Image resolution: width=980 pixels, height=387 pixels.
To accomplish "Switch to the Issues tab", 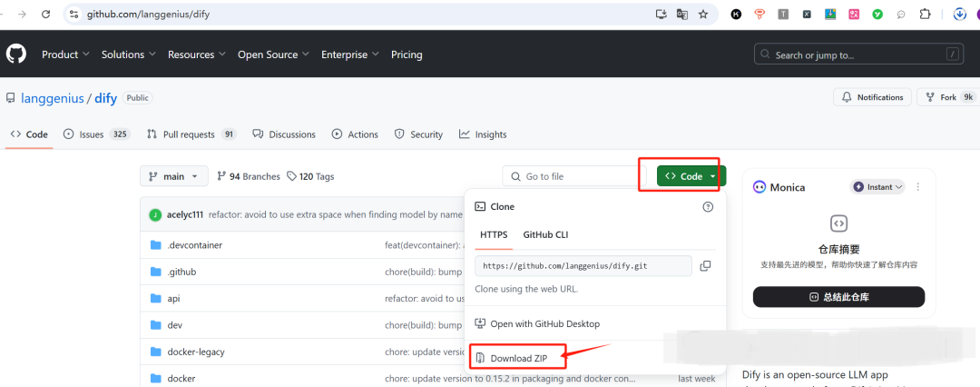I will point(96,134).
